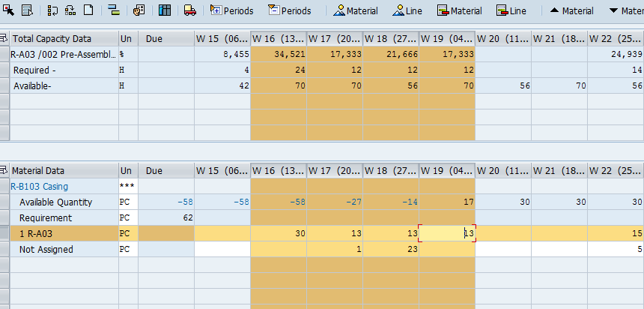Click the 8,455 load value in W 15
Screen dimensions: 644x309
point(222,54)
